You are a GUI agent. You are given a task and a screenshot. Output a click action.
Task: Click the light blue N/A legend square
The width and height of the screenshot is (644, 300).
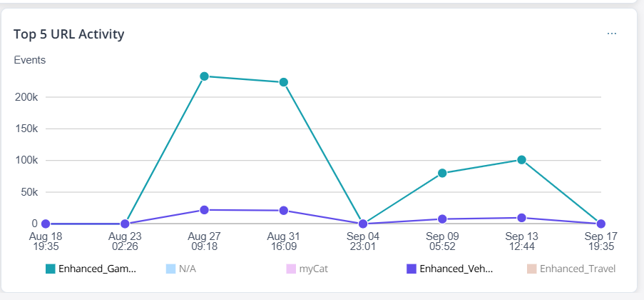[170, 269]
